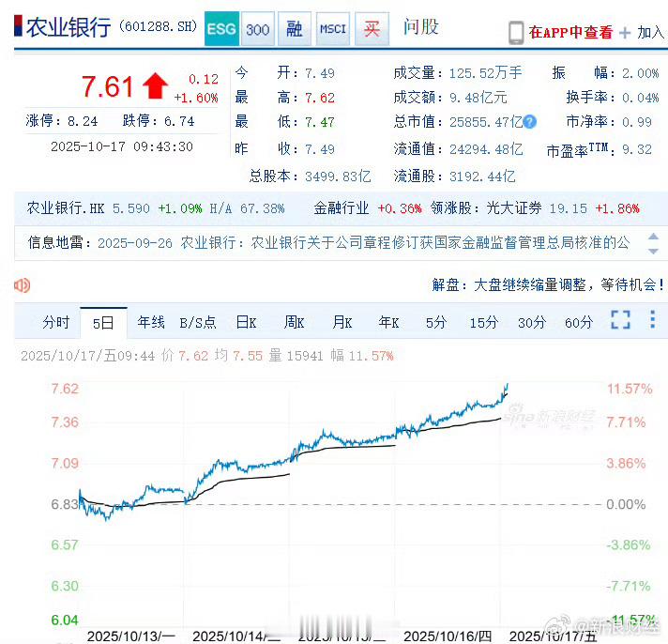Click the 涨停 price 8.24
This screenshot has height=644, width=668.
coord(83,121)
